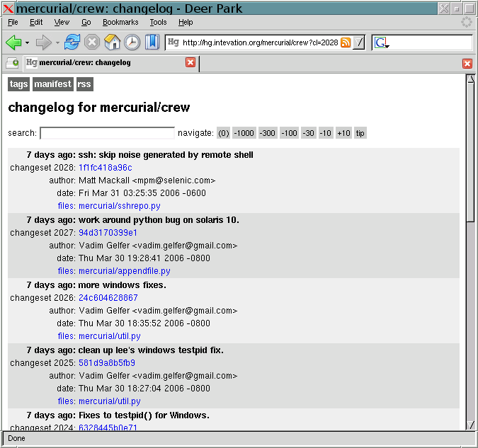Navigate back 100 changesets with -100

click(x=289, y=133)
